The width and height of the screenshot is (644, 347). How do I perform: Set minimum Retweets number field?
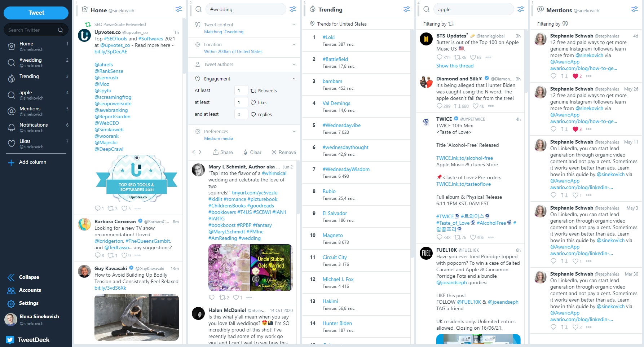[x=241, y=91]
